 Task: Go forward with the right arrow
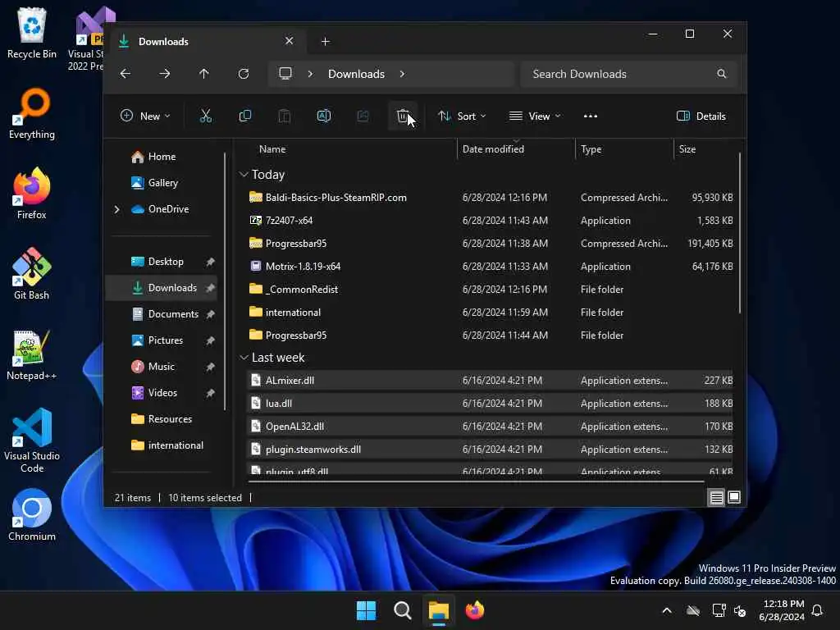point(164,73)
